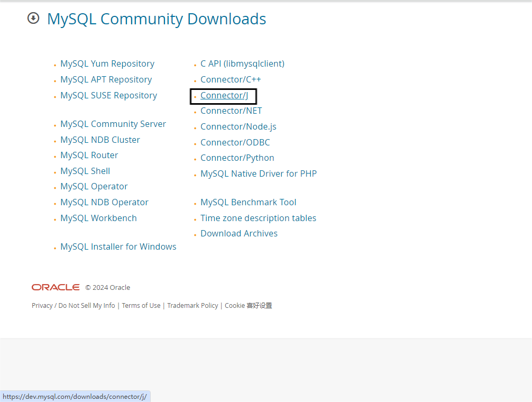
Task: Open Connector/ODBC link
Action: click(235, 142)
